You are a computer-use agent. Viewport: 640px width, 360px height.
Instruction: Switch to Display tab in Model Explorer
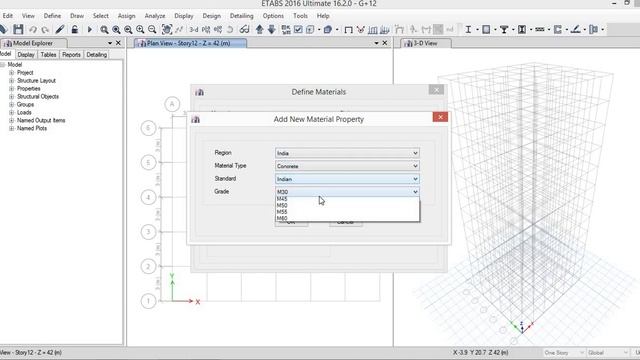click(x=26, y=55)
